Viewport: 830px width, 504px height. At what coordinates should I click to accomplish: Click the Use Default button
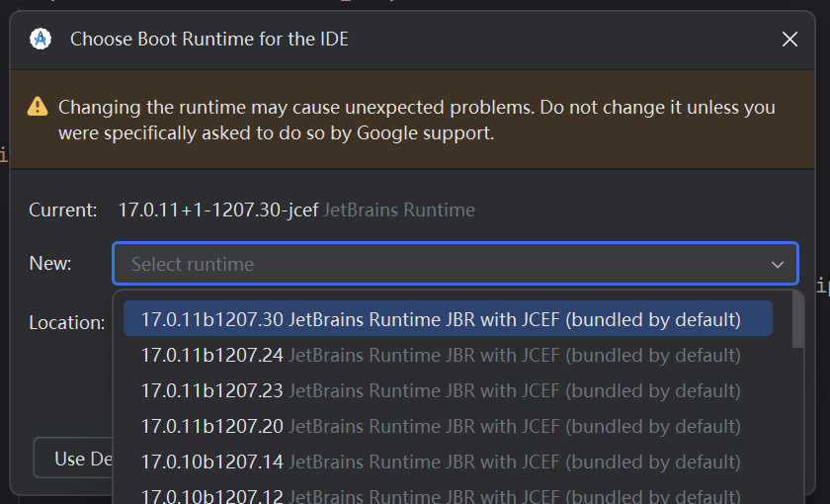coord(73,458)
